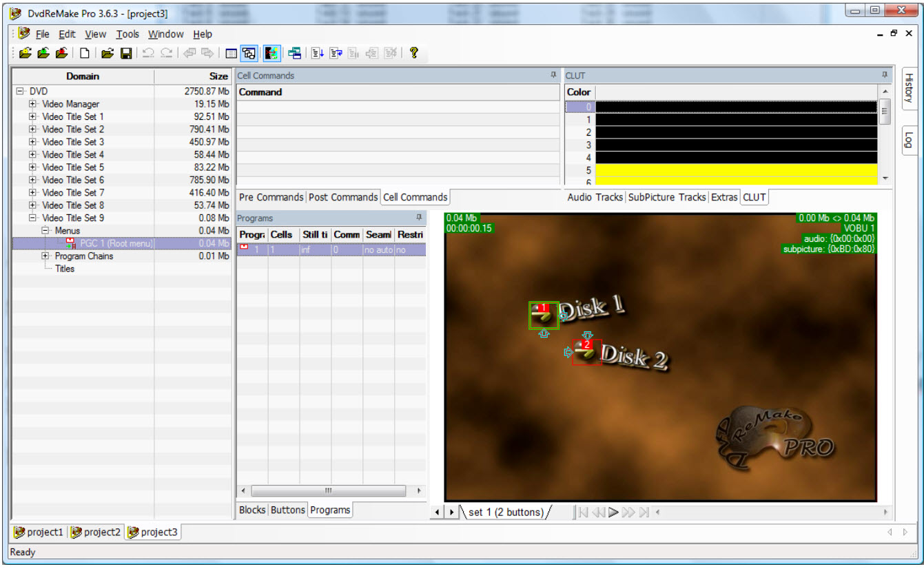
Task: Click the navigate forward arrow icon in toolbar
Action: (x=207, y=53)
